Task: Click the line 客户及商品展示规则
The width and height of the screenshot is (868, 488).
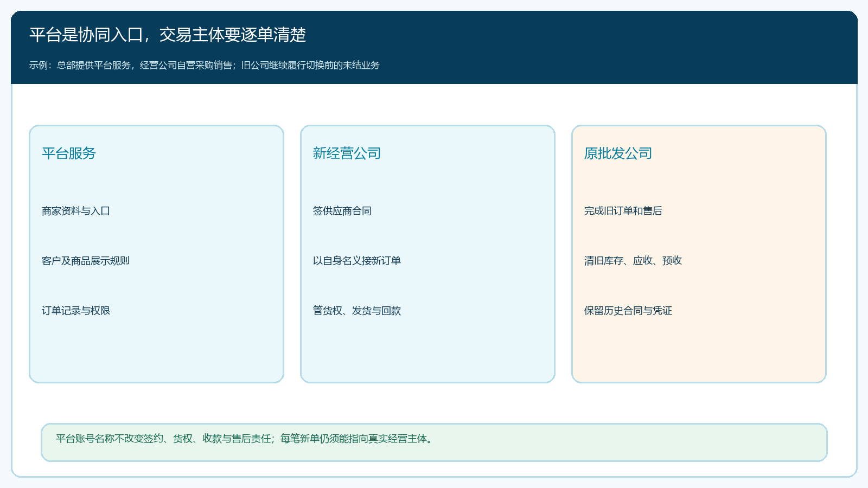Action: point(86,261)
